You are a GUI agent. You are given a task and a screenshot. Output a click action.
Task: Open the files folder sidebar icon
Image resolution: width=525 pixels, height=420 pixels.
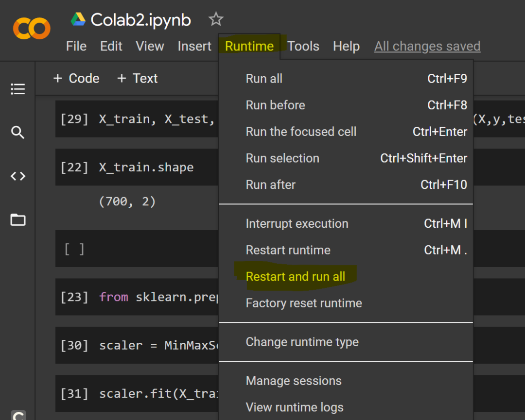pos(18,220)
